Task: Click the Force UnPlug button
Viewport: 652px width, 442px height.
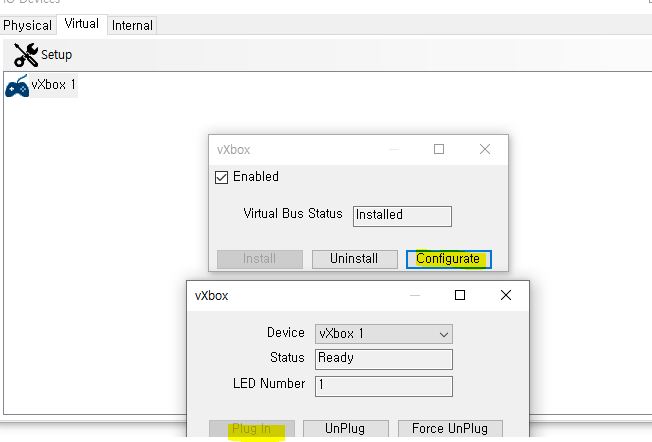Action: click(450, 429)
